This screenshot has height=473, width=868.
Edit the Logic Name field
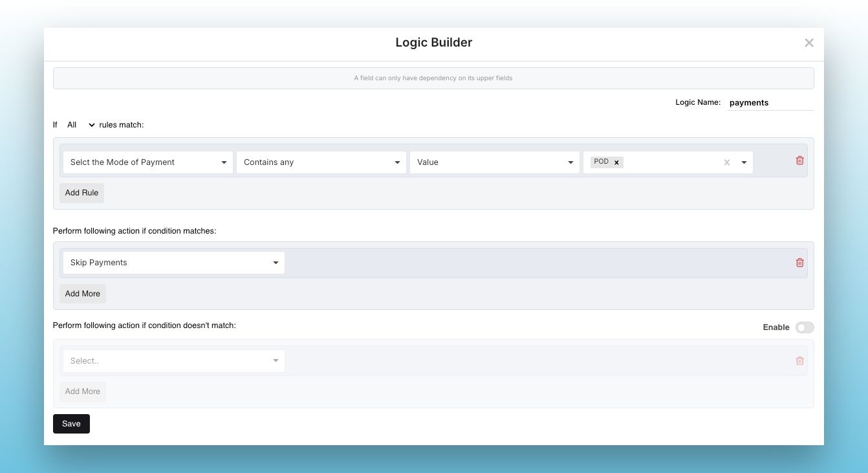[x=770, y=102]
